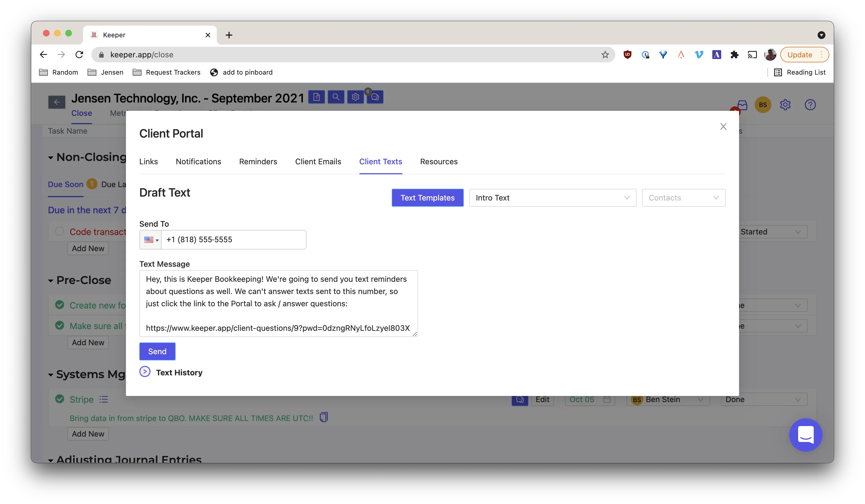This screenshot has width=865, height=504.
Task: Open the uBlock Origin extension icon
Action: tap(628, 55)
